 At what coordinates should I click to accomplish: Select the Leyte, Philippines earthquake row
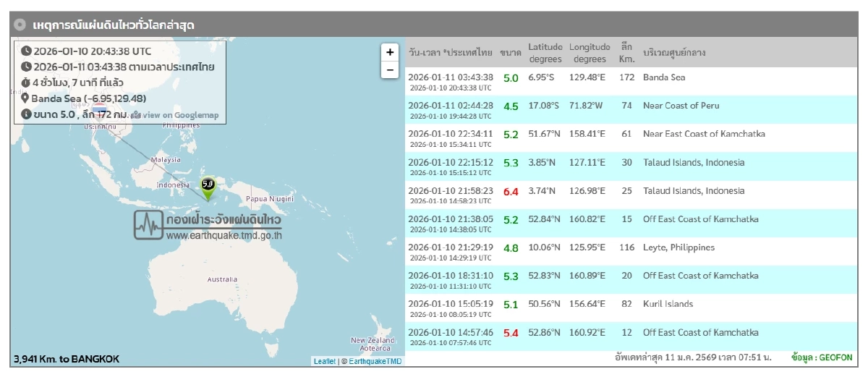click(629, 252)
